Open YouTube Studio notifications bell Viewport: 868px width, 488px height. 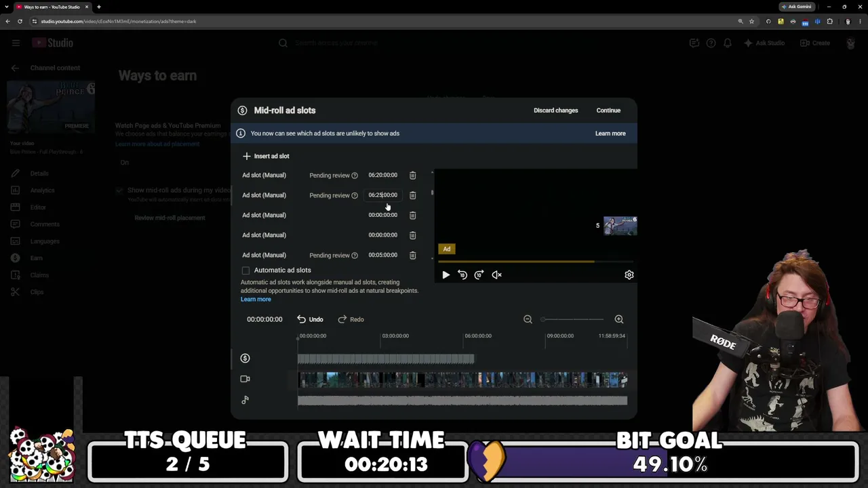[728, 43]
